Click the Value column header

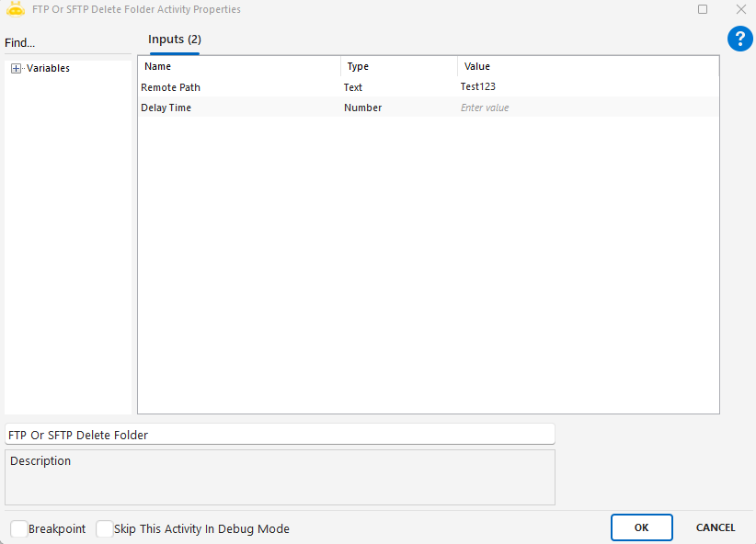click(587, 66)
